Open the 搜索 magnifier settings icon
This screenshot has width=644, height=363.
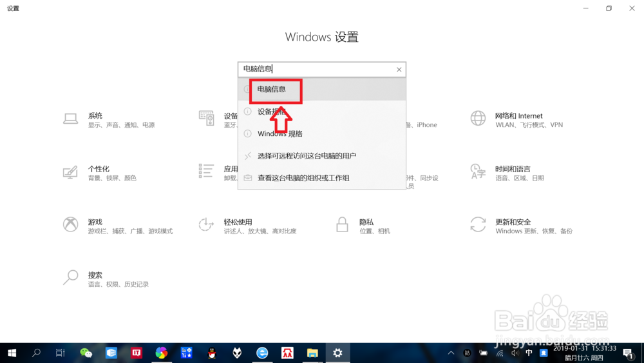tap(70, 277)
